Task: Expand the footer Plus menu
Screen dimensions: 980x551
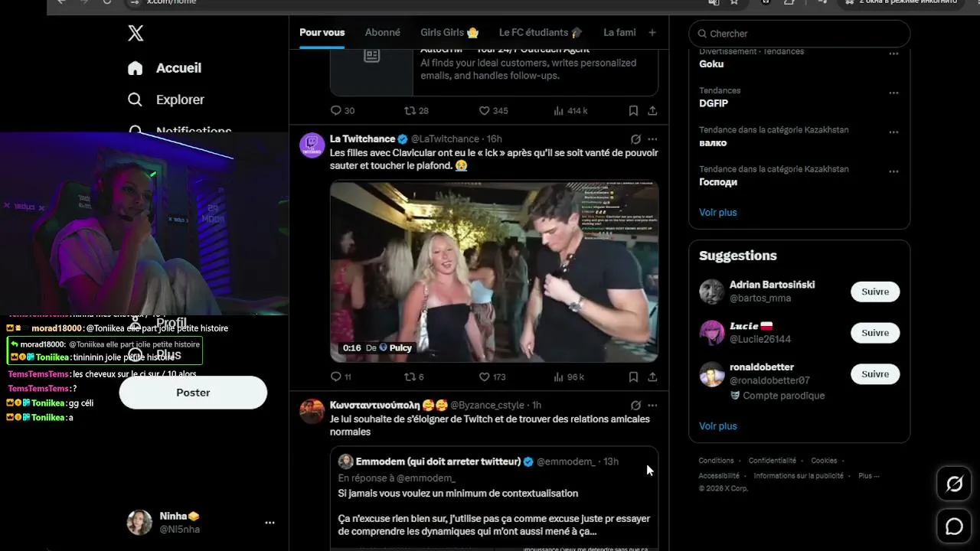Action: [x=868, y=476]
